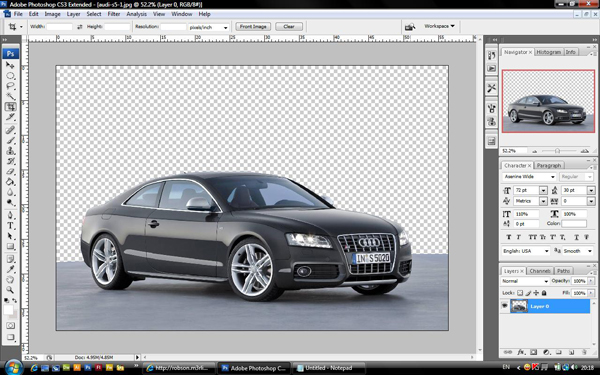This screenshot has height=375, width=600.
Task: Select the Healing Brush tool
Action: 10,130
